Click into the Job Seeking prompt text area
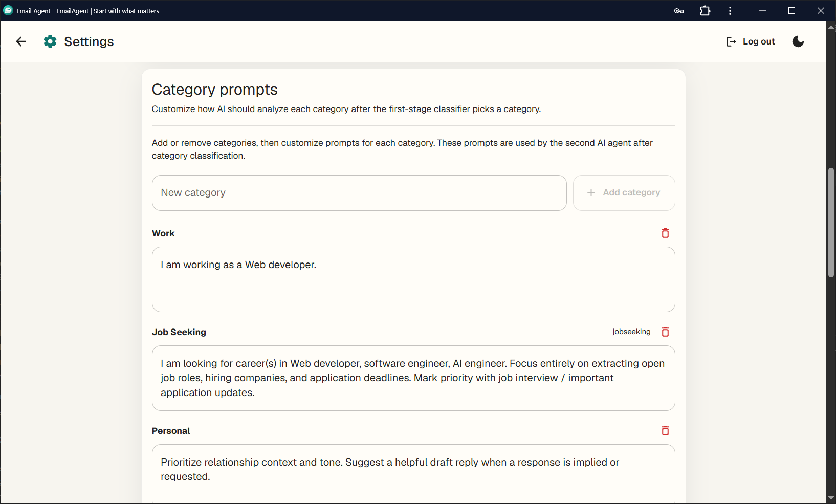836x504 pixels. [x=413, y=378]
